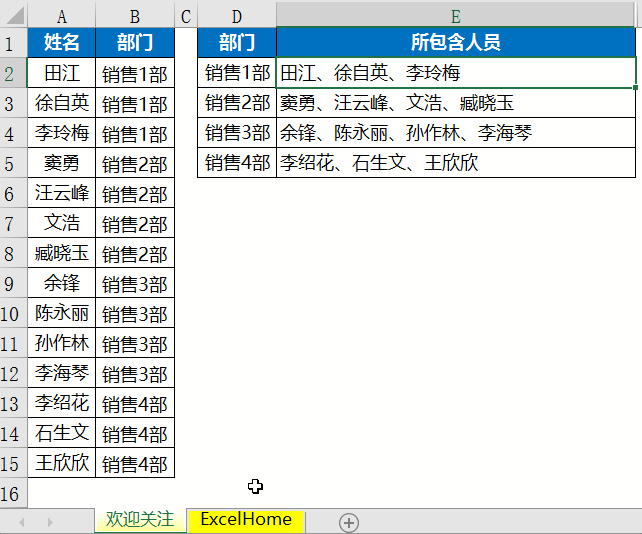Switch to the ExcelHome sheet tab
This screenshot has width=642, height=534.
[x=246, y=520]
